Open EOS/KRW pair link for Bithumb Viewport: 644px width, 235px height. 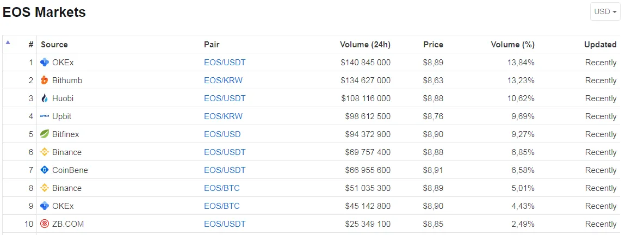(223, 81)
